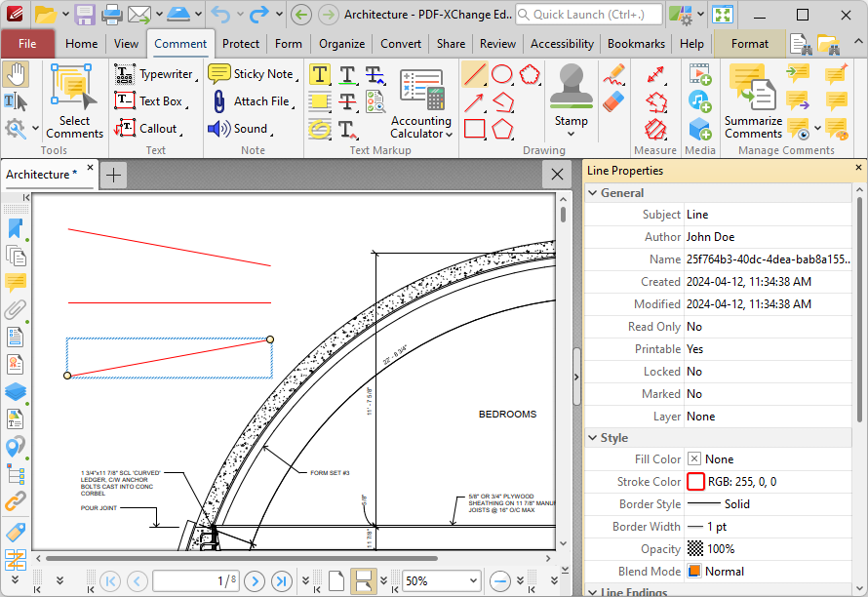Choose the Oval drawing tool
This screenshot has height=597, width=868.
point(502,75)
